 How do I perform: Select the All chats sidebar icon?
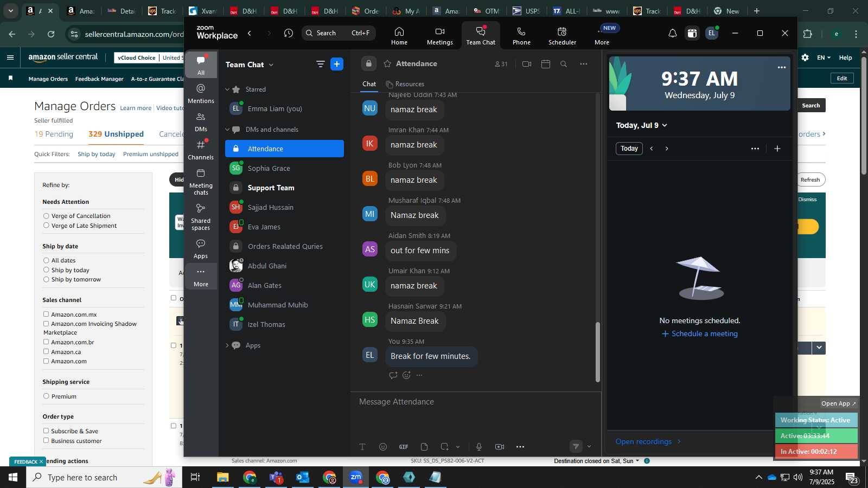[201, 65]
